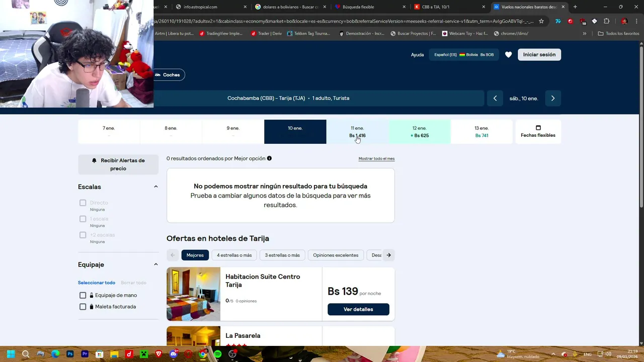Switch to the info.estropical.com browser tab
Image resolution: width=644 pixels, height=362 pixels.
click(211, 7)
